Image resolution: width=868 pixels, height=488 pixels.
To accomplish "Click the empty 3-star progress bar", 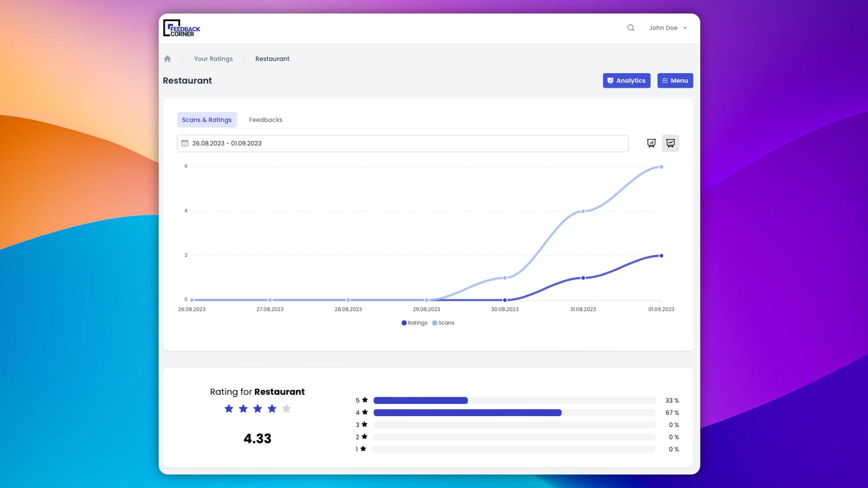I will click(514, 425).
